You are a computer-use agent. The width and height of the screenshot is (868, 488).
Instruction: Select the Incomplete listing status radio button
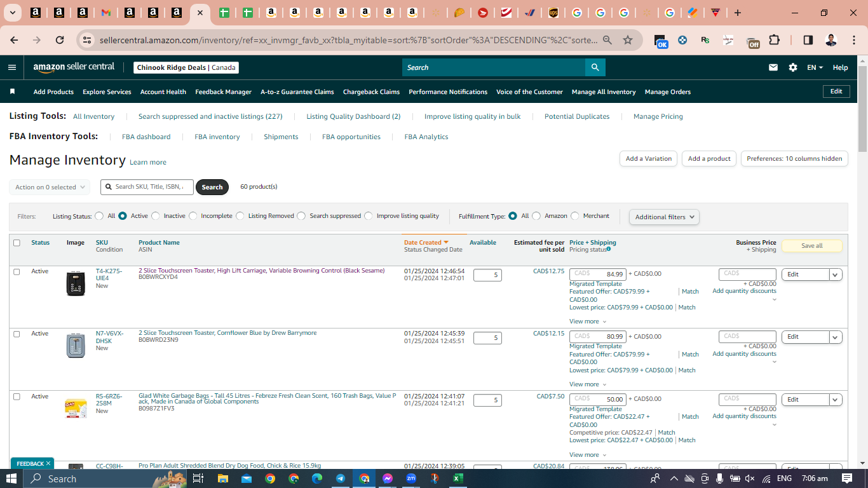click(x=193, y=216)
